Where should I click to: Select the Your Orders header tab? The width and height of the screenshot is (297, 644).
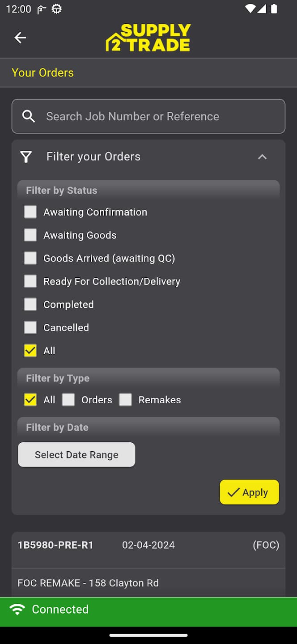click(x=42, y=72)
